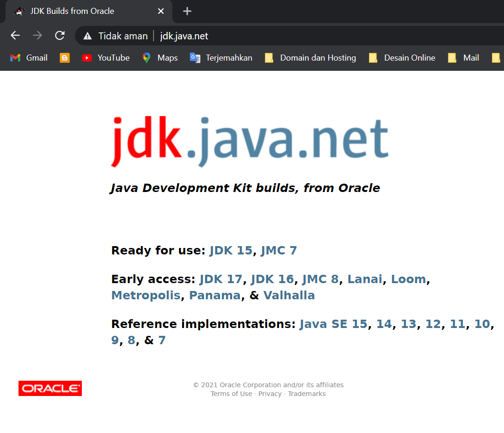Open the Java SE 10 reference link
The image size is (504, 433).
(x=482, y=324)
